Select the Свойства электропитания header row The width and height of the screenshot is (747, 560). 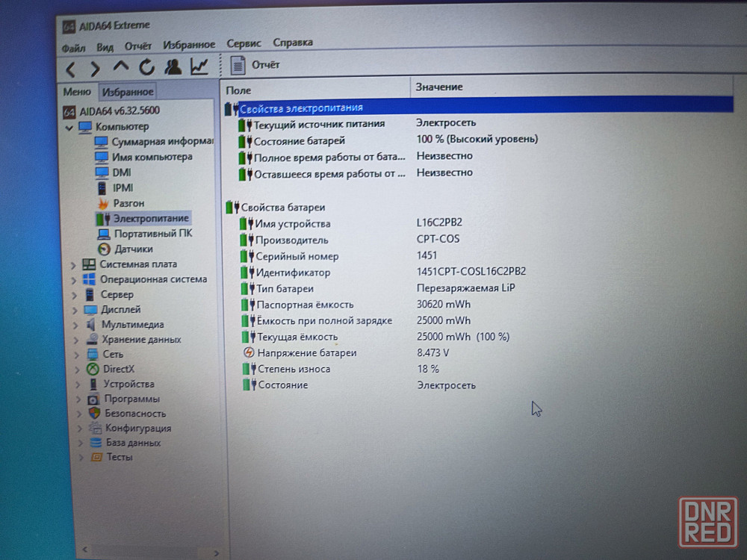pos(479,107)
